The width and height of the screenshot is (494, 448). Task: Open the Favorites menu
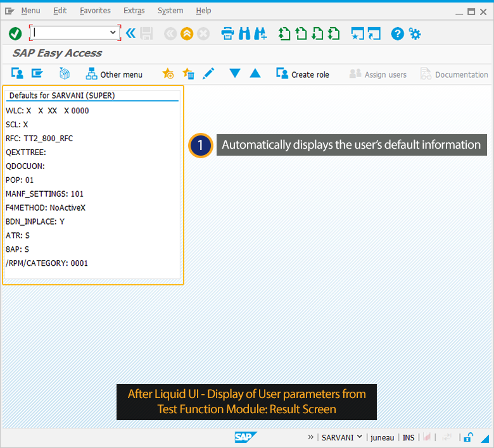point(95,11)
